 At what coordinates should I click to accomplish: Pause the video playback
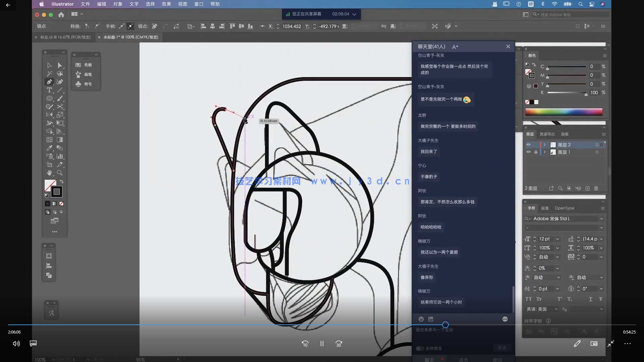[322, 344]
